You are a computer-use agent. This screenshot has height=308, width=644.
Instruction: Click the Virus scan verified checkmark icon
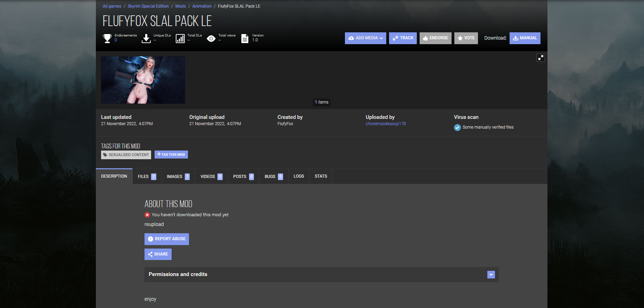(x=457, y=128)
